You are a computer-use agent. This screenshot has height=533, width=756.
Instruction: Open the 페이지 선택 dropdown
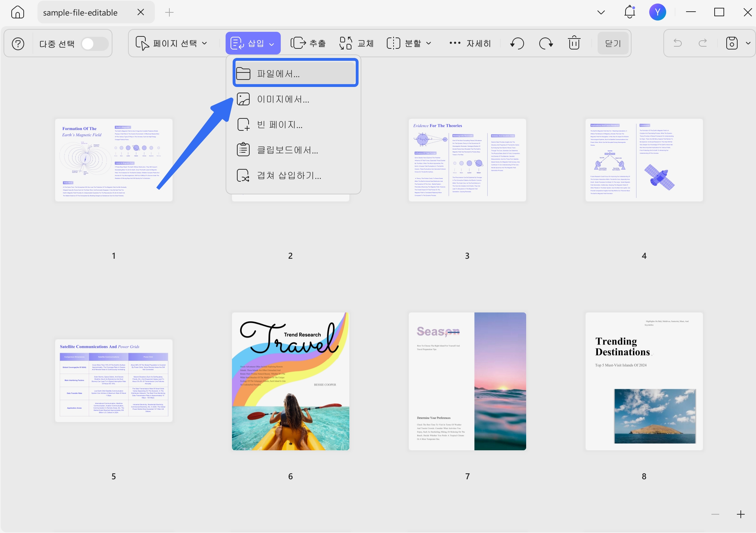pyautogui.click(x=172, y=43)
